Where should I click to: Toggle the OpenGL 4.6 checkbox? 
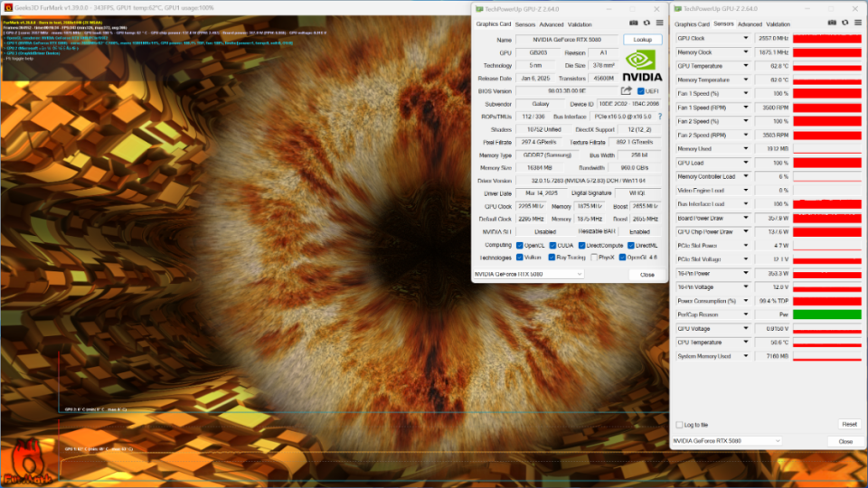tap(622, 258)
